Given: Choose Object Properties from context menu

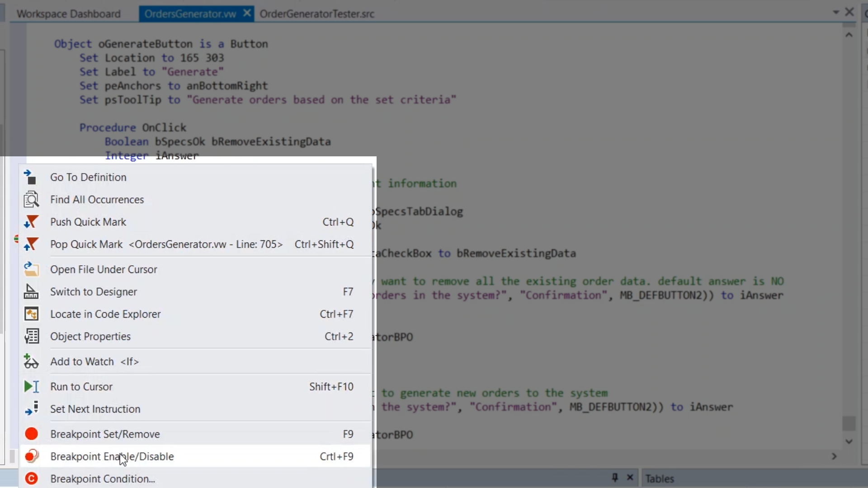Looking at the screenshot, I should point(90,337).
